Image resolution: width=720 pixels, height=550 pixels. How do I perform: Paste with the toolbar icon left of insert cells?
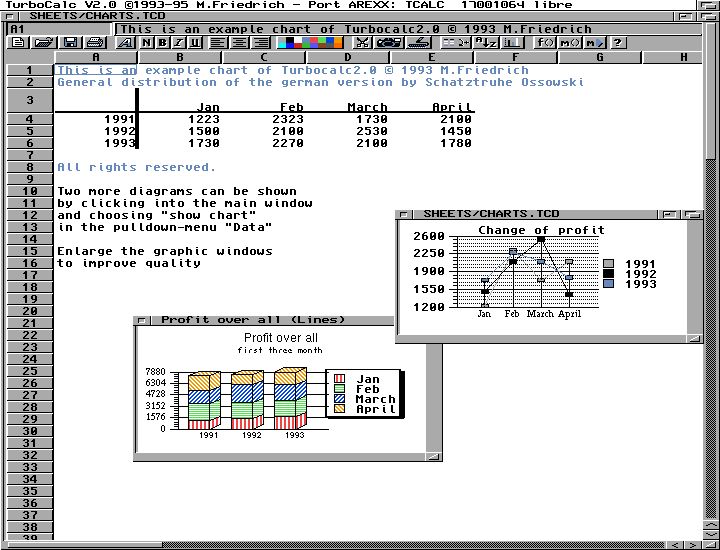point(419,43)
